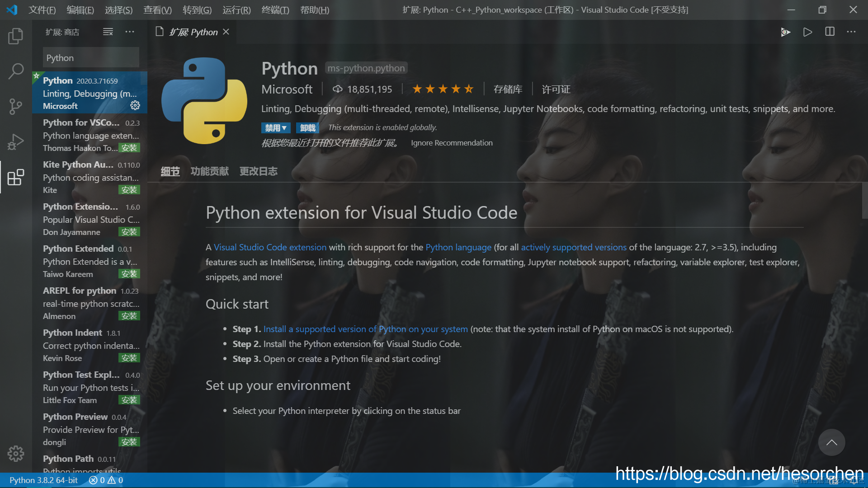Click the Run triangle icon

point(807,32)
